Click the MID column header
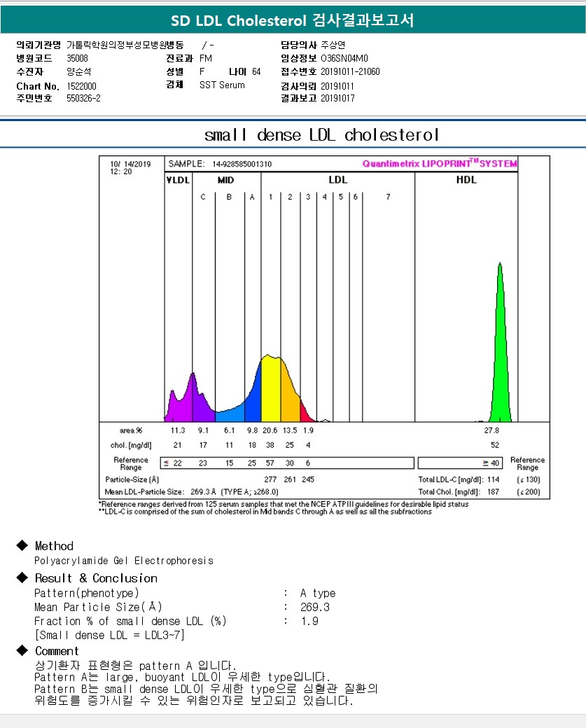This screenshot has width=586, height=728. 225,180
